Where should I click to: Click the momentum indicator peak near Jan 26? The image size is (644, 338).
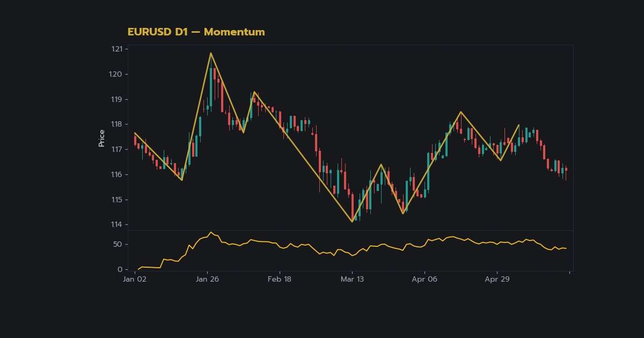[211, 232]
